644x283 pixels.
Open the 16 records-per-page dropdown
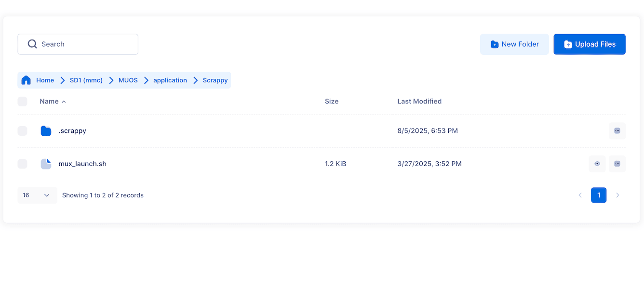[x=37, y=195]
